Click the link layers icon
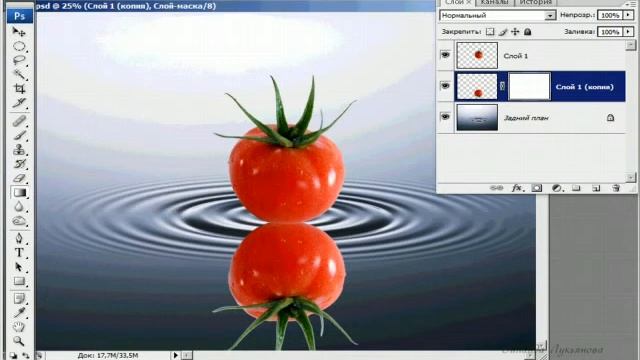The image size is (640, 360). pyautogui.click(x=496, y=188)
